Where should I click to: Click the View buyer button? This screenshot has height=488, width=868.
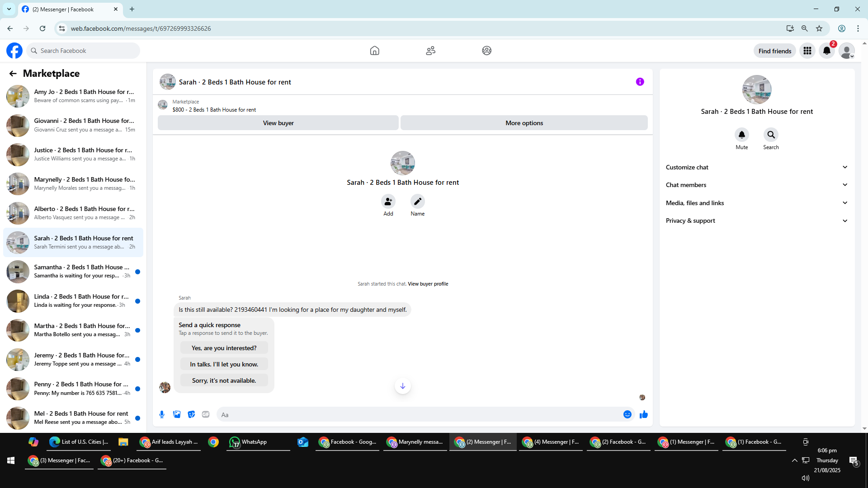click(278, 123)
